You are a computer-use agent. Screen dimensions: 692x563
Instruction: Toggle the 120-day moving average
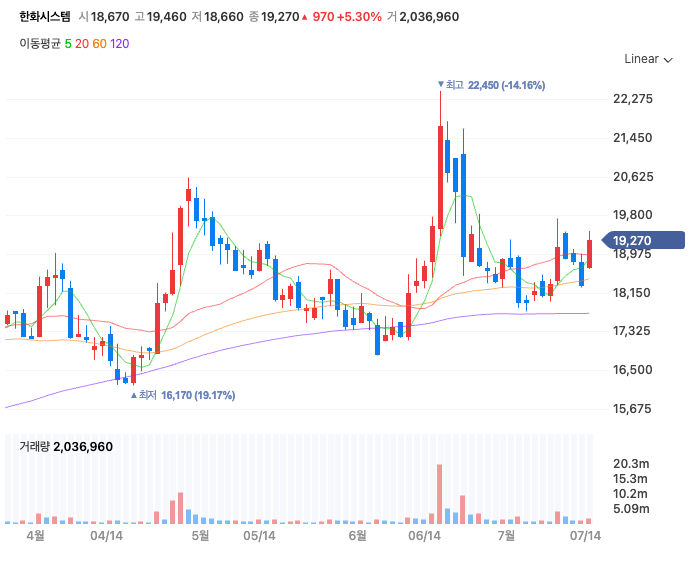point(120,44)
